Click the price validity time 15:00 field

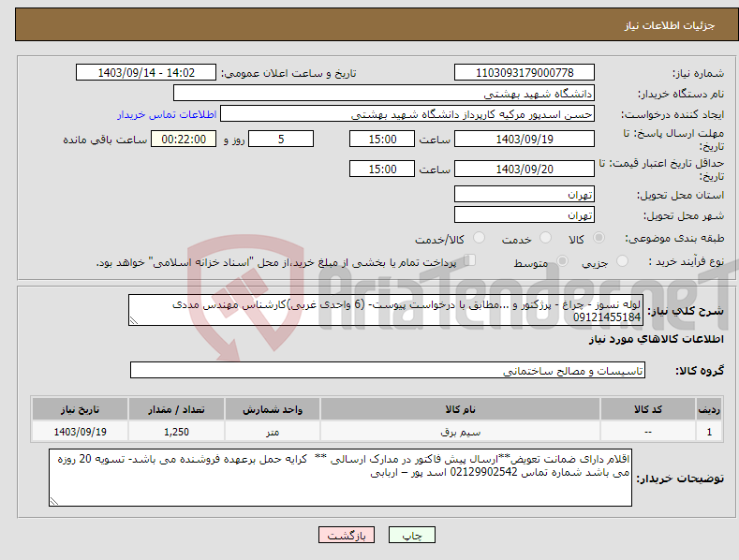point(382,169)
